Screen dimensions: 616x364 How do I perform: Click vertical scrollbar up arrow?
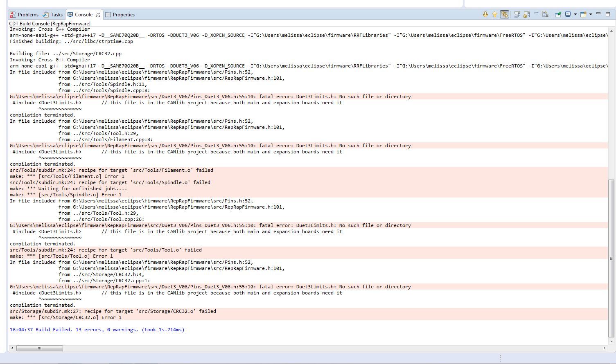point(611,31)
